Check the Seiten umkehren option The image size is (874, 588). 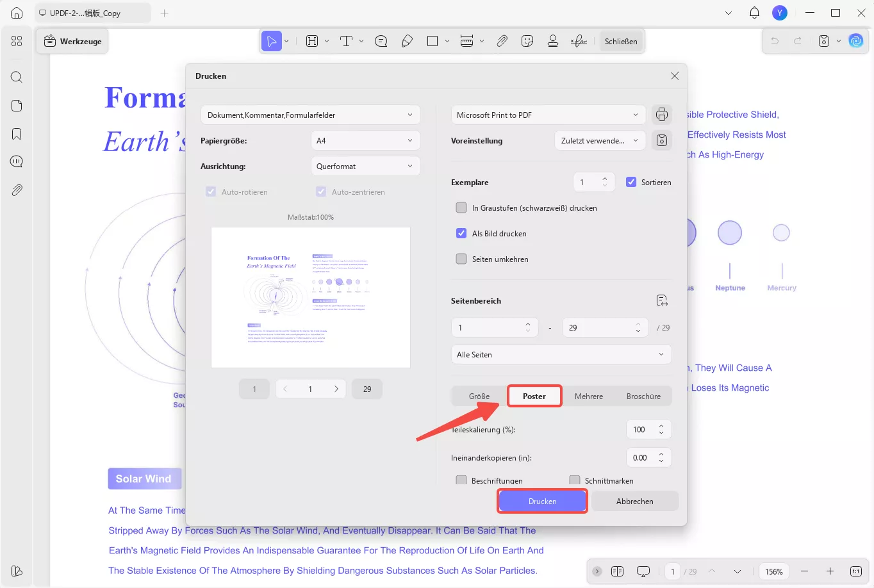pos(461,259)
